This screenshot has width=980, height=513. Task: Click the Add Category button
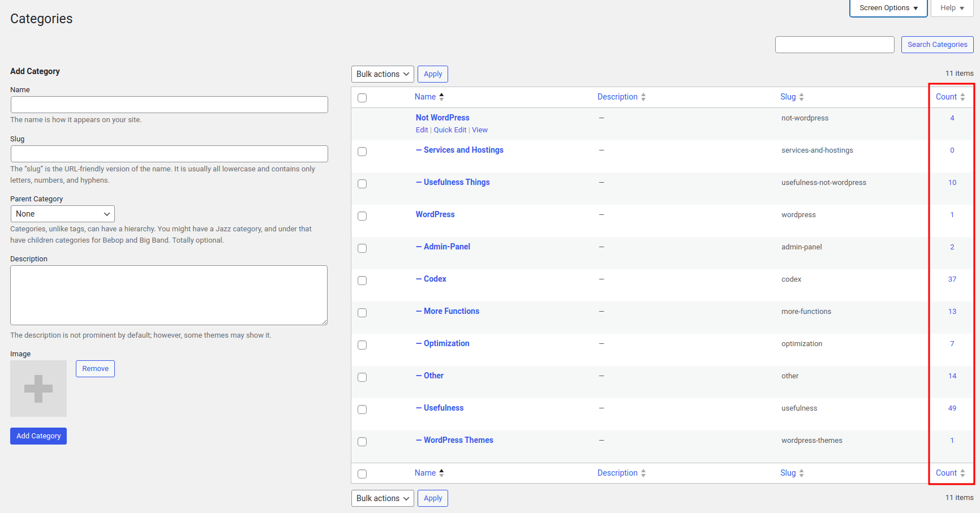[x=38, y=436]
